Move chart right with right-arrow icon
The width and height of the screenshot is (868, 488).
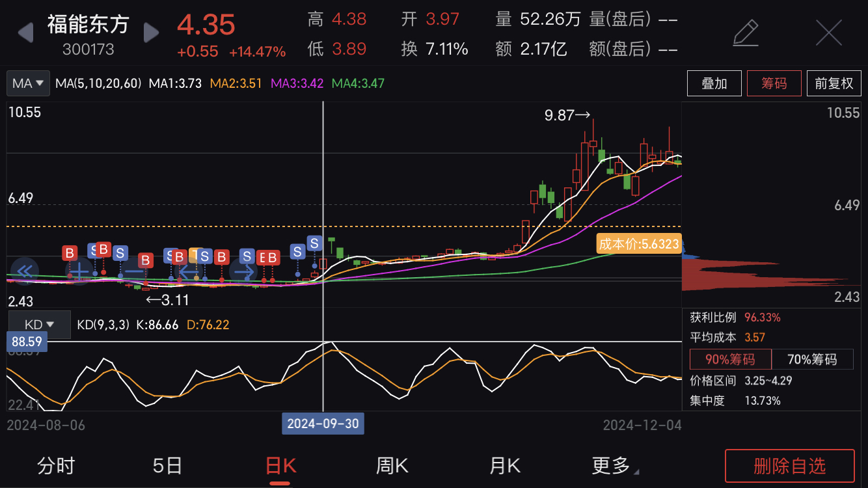pos(244,271)
